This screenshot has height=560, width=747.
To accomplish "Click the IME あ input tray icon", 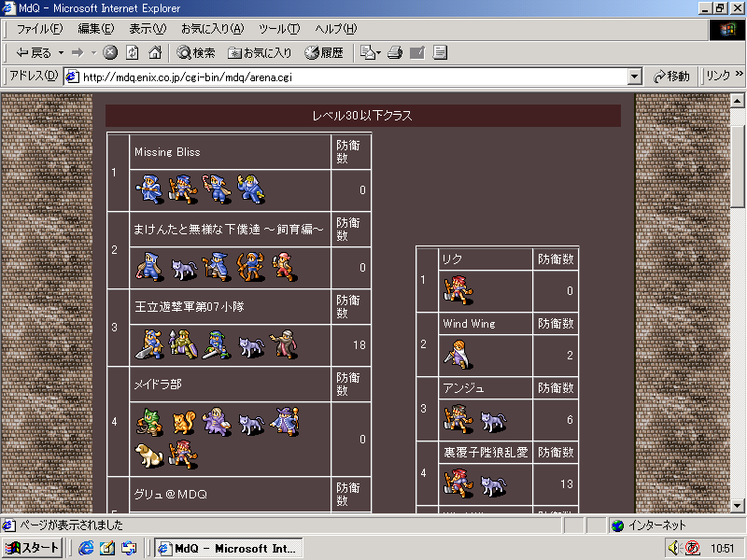I will [x=692, y=548].
